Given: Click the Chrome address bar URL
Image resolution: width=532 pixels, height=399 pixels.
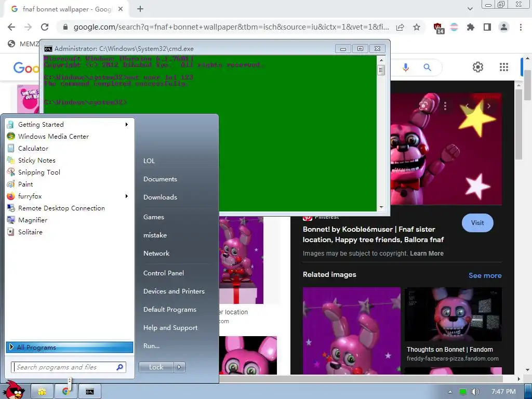Looking at the screenshot, I should pyautogui.click(x=231, y=27).
